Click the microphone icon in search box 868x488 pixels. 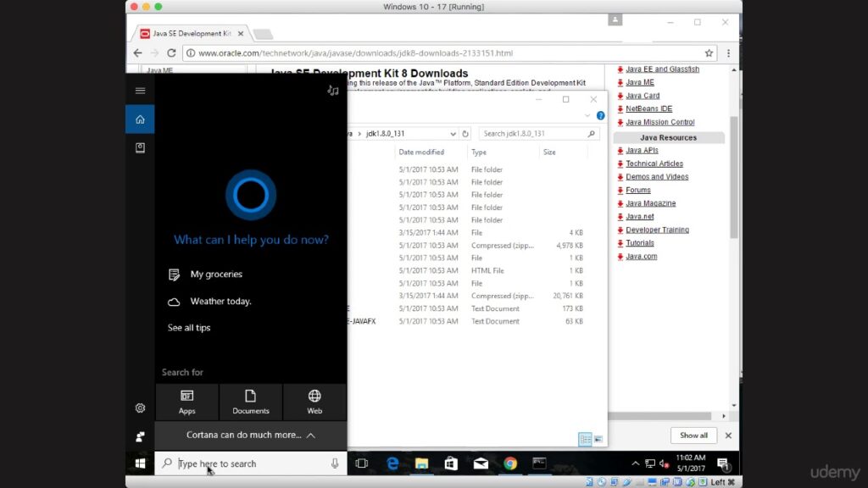(335, 463)
